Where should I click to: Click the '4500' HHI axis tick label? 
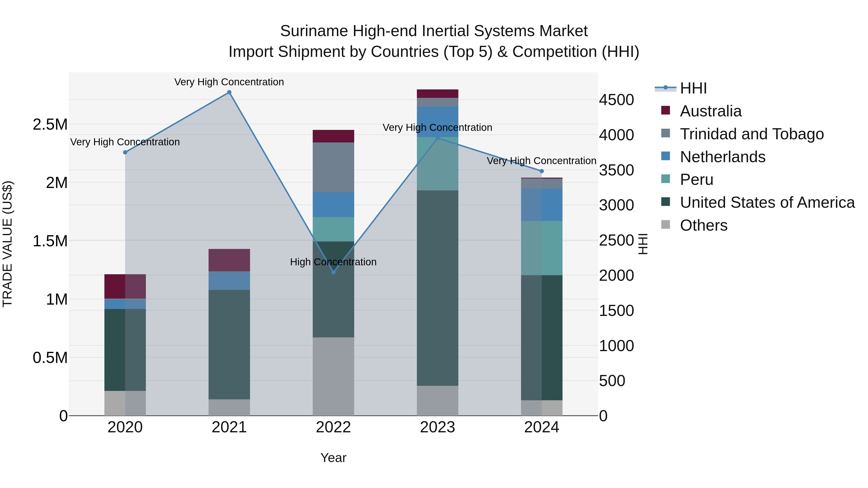tap(616, 100)
